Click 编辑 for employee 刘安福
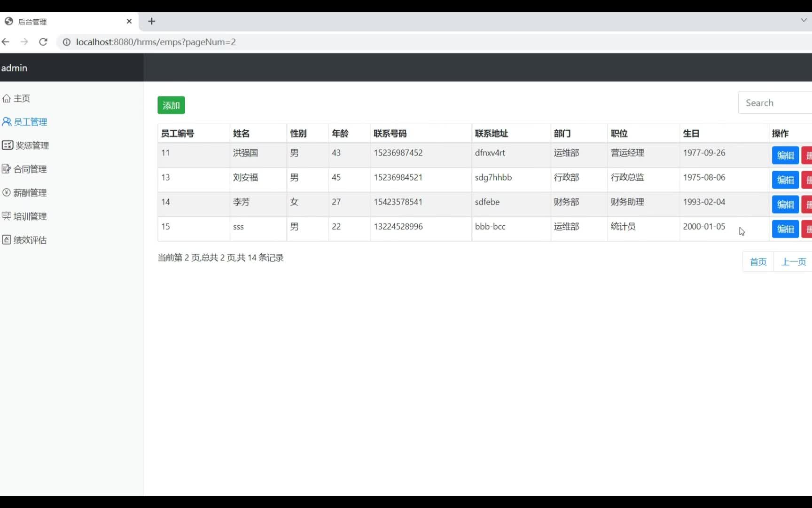 (x=785, y=180)
